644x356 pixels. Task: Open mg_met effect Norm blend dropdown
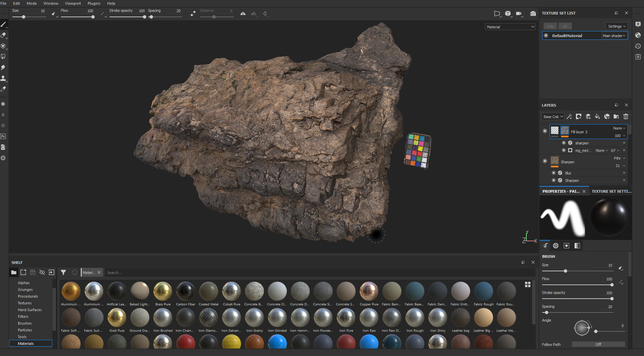click(602, 150)
